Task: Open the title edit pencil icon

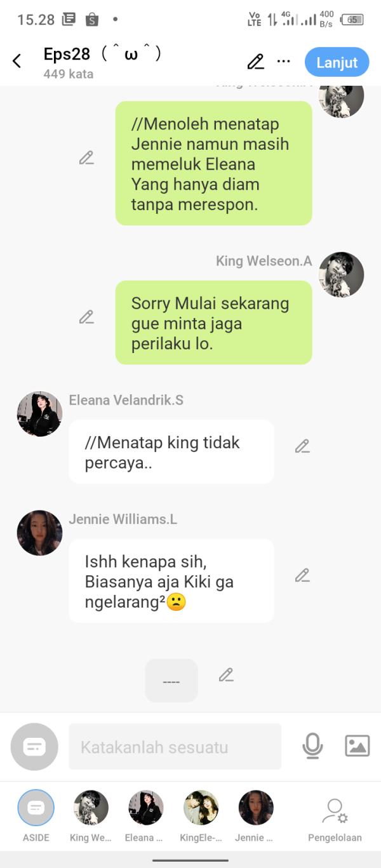Action: [x=255, y=62]
